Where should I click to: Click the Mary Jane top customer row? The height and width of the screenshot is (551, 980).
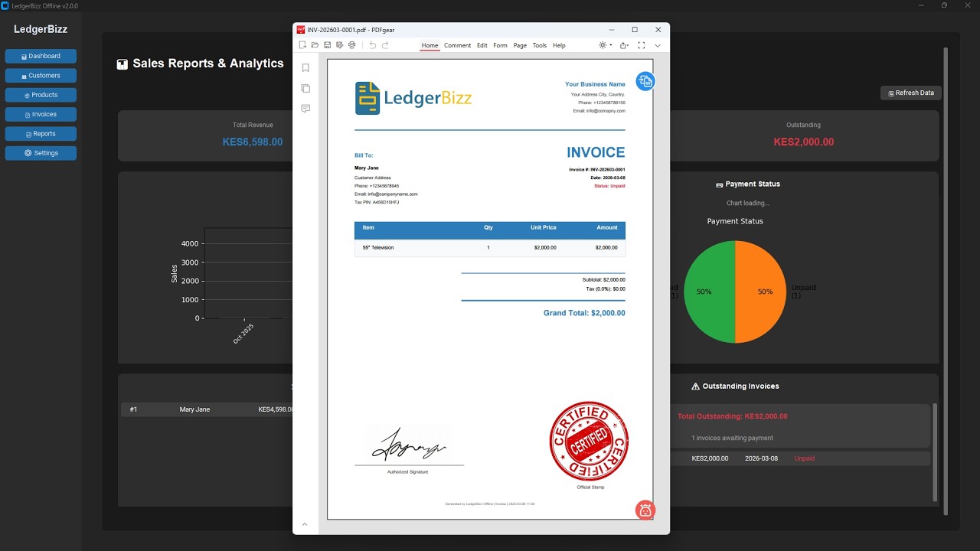[x=207, y=409]
